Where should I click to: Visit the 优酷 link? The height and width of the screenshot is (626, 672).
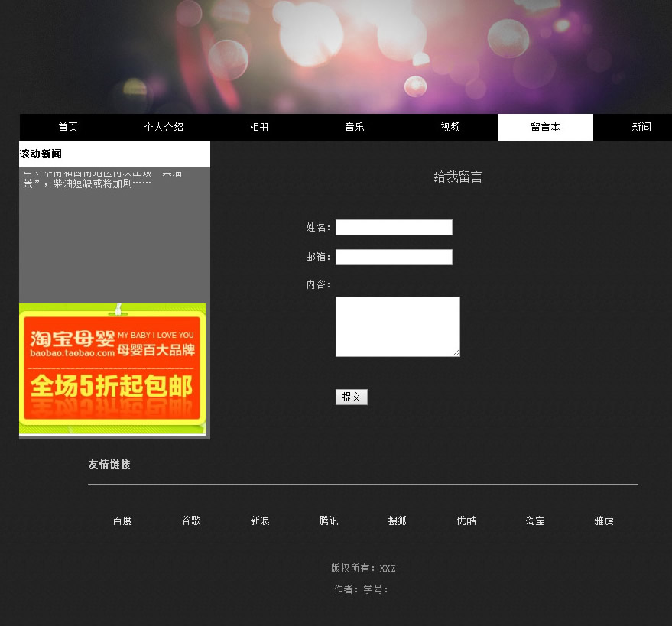point(466,521)
